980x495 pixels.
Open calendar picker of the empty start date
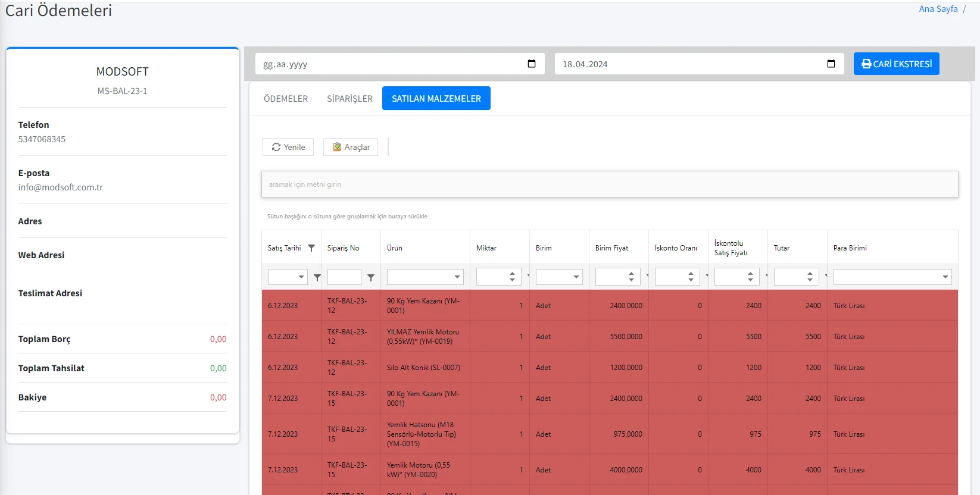pos(532,64)
